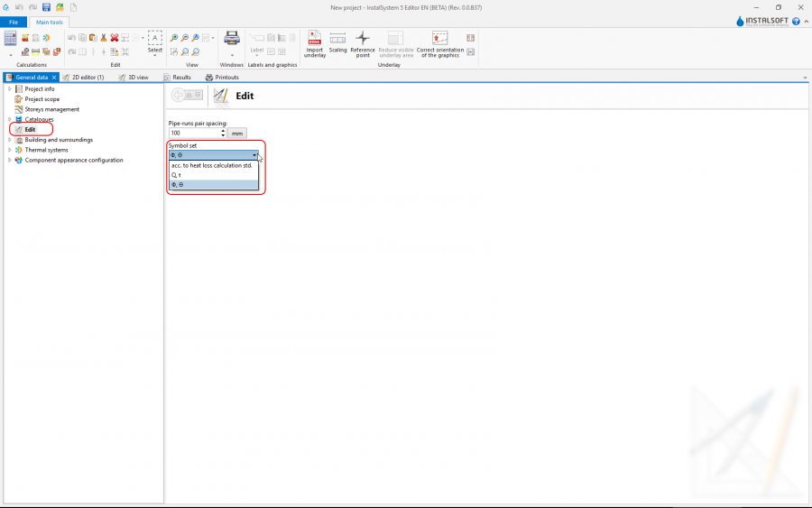Screen dimensions: 812x508
Task: Expand Building and surroundings node
Action: pyautogui.click(x=9, y=140)
